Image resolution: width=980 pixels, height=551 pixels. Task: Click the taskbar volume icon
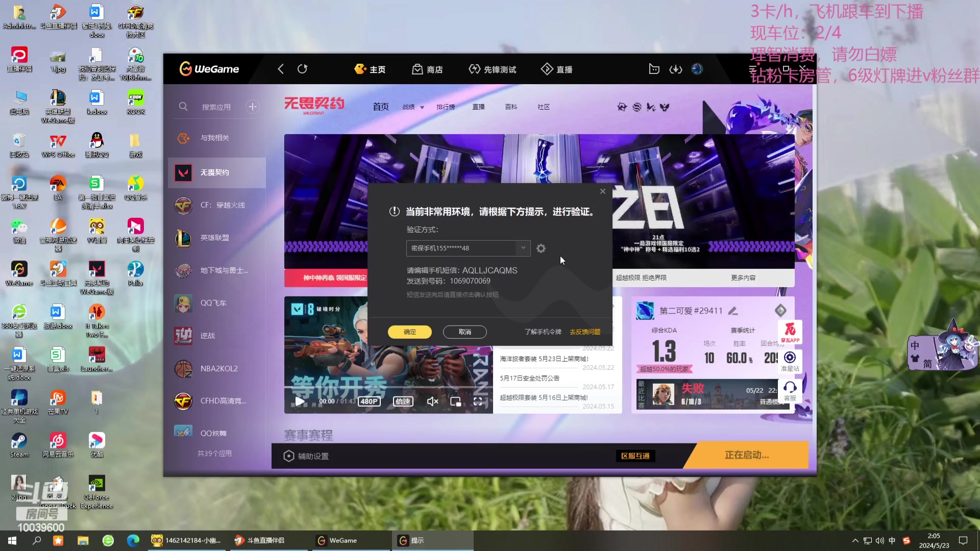(x=880, y=541)
